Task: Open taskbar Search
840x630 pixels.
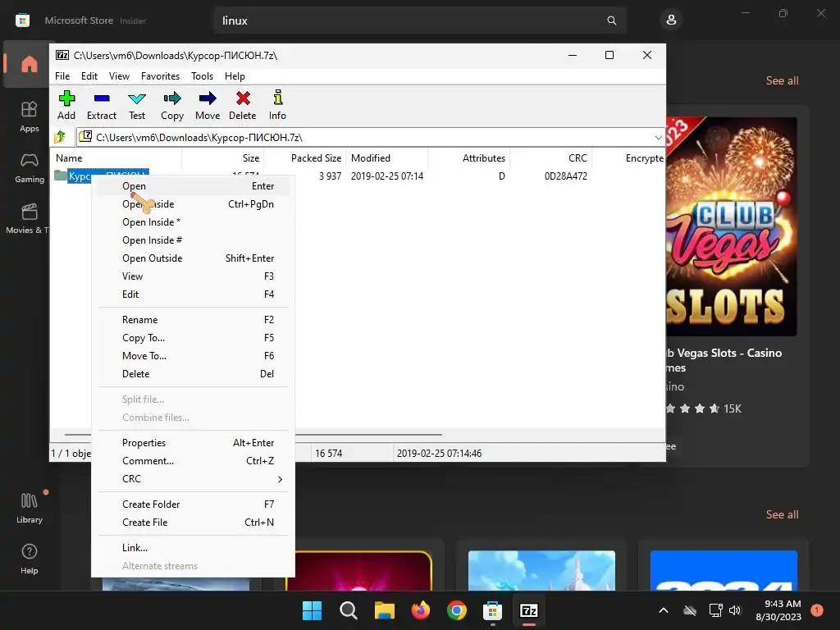Action: coord(348,610)
